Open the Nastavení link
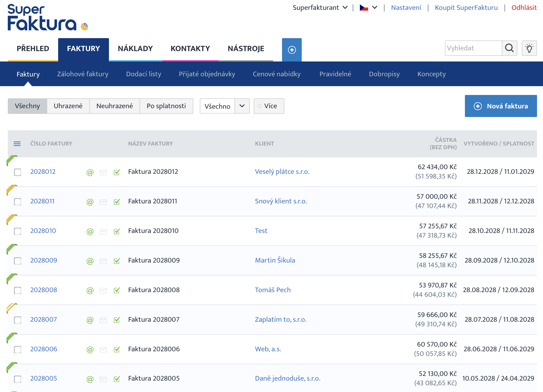The width and height of the screenshot is (543, 392). (406, 8)
